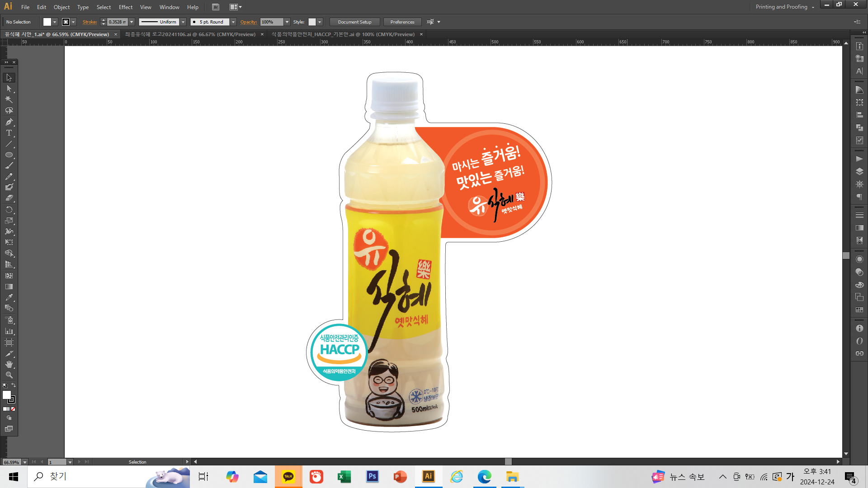
Task: Open the Color palette panel icon
Action: coord(859,285)
